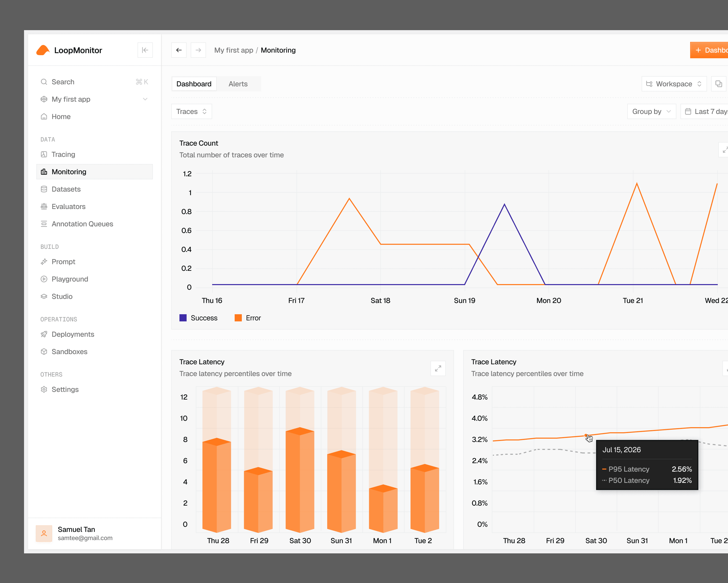
Task: Open the copy icon next to Workspace
Action: tap(719, 84)
